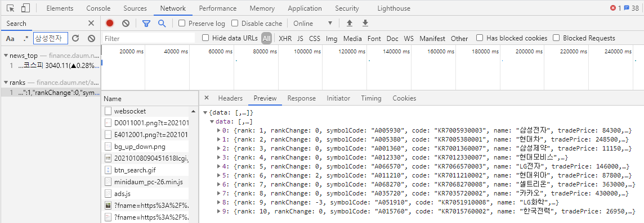Screen dimensions: 644x223
Task: Open the Cookies tab of the request
Action: [x=404, y=98]
